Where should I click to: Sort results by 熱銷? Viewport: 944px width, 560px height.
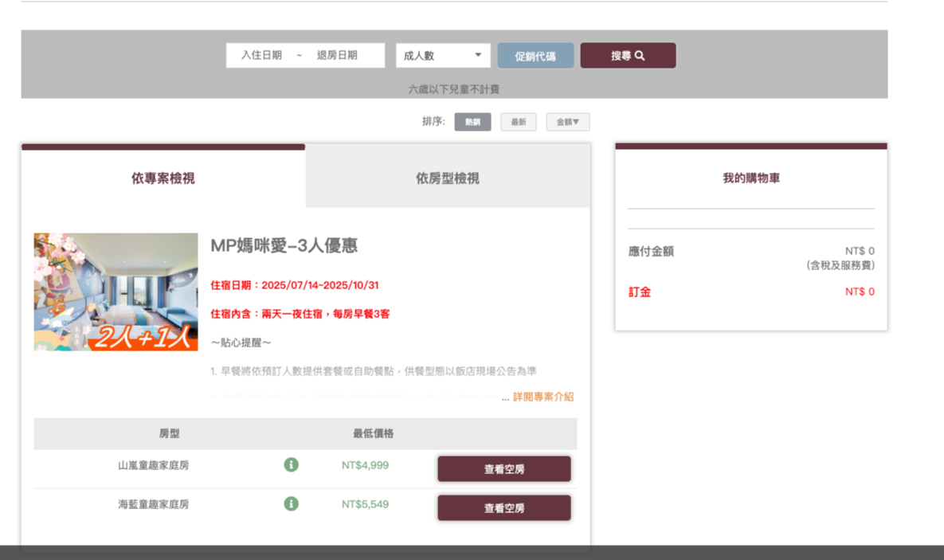point(472,122)
